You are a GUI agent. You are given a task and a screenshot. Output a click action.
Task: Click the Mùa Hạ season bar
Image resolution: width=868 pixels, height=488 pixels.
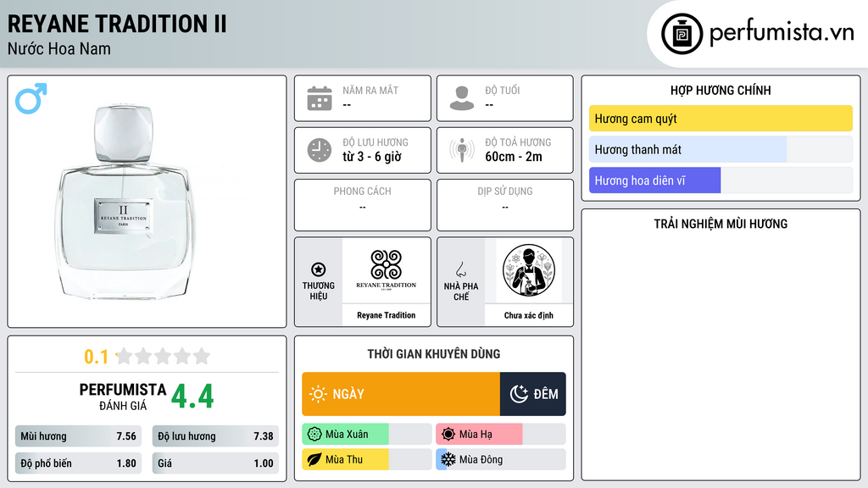coord(501,435)
